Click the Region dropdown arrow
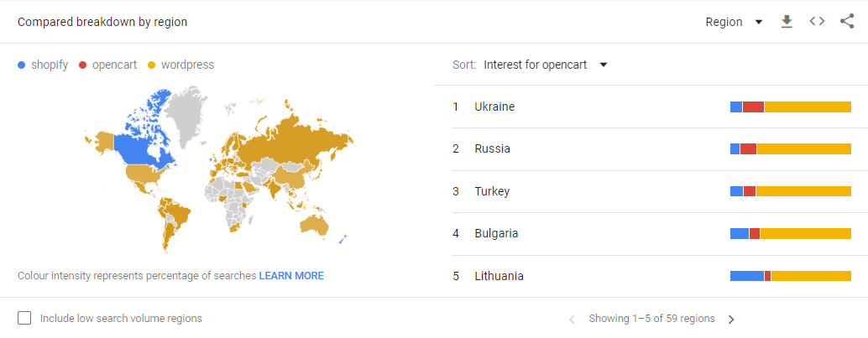 point(758,22)
